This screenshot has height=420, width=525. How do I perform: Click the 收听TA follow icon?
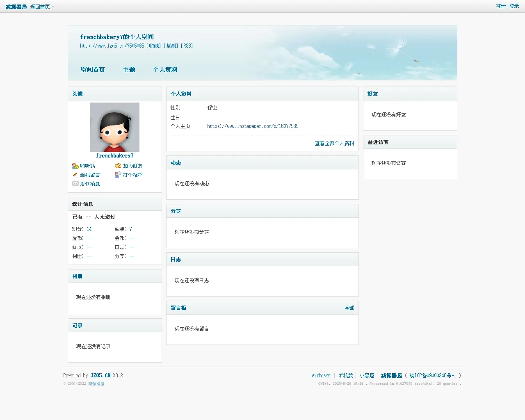click(x=75, y=166)
